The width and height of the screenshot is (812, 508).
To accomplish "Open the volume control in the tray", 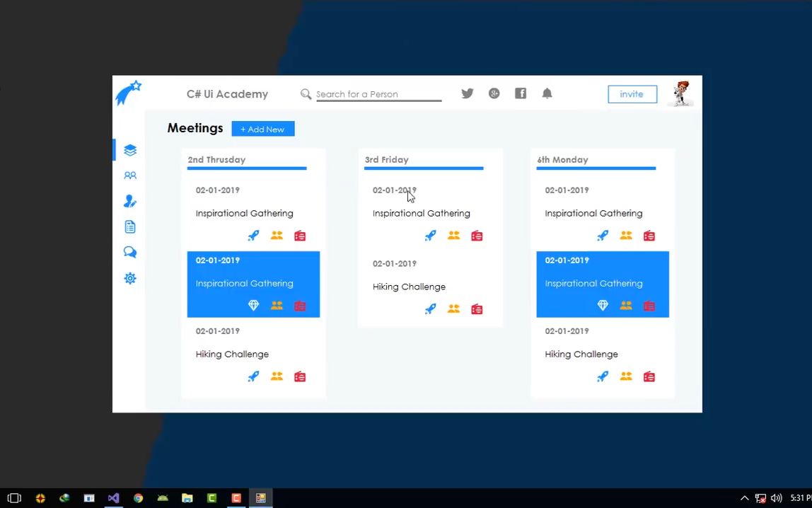I will point(776,498).
